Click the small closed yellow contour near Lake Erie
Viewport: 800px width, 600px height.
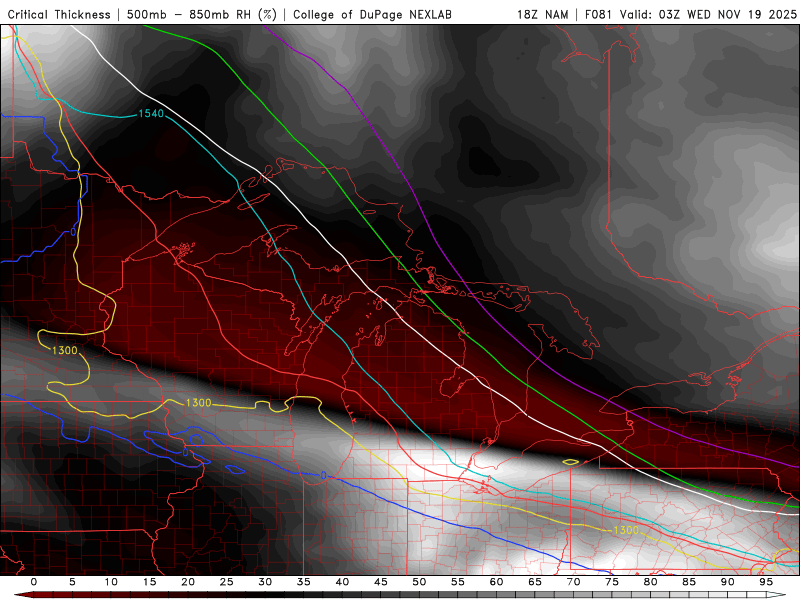[570, 462]
